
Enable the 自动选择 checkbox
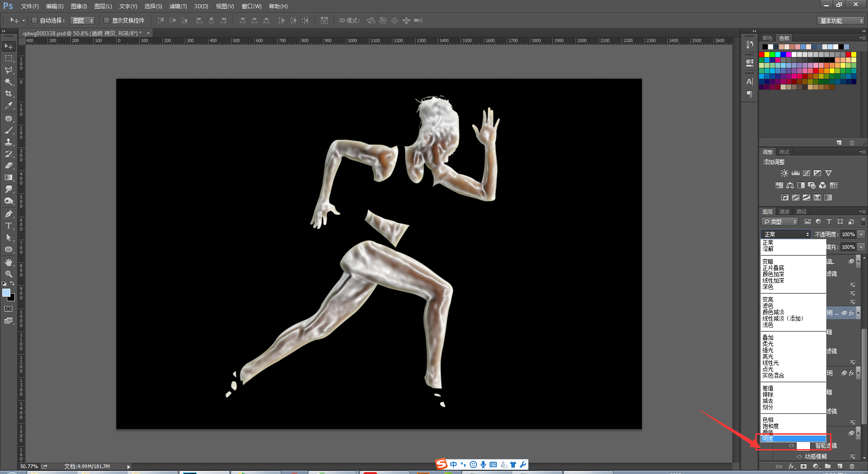coord(34,20)
